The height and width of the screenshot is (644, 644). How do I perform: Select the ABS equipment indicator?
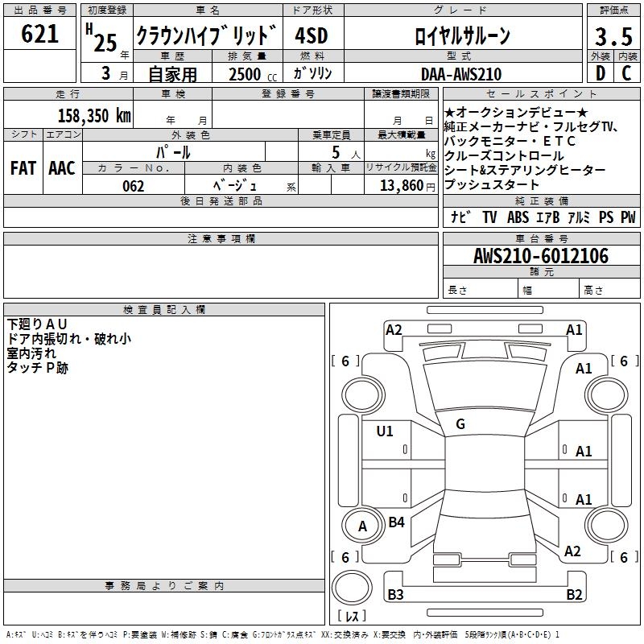(x=518, y=217)
